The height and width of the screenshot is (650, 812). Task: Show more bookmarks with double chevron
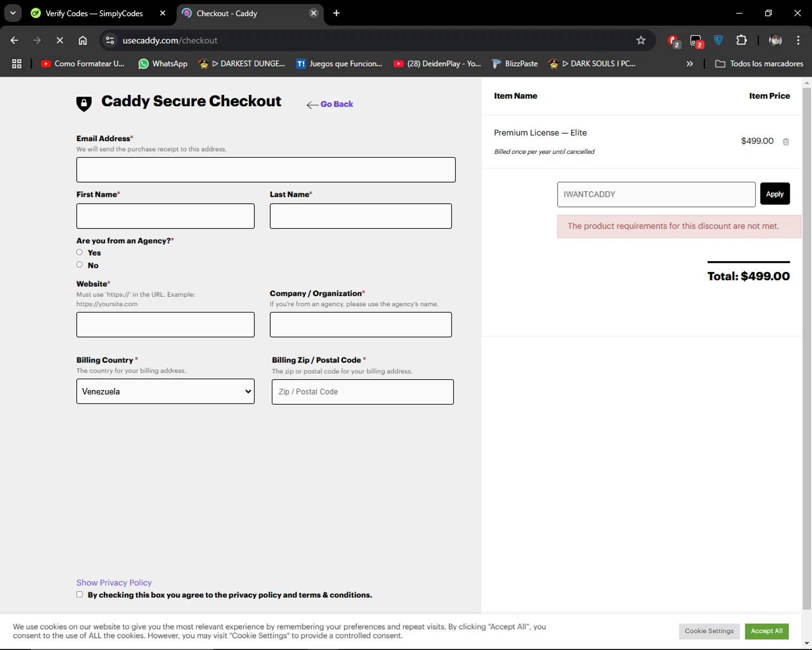point(689,64)
